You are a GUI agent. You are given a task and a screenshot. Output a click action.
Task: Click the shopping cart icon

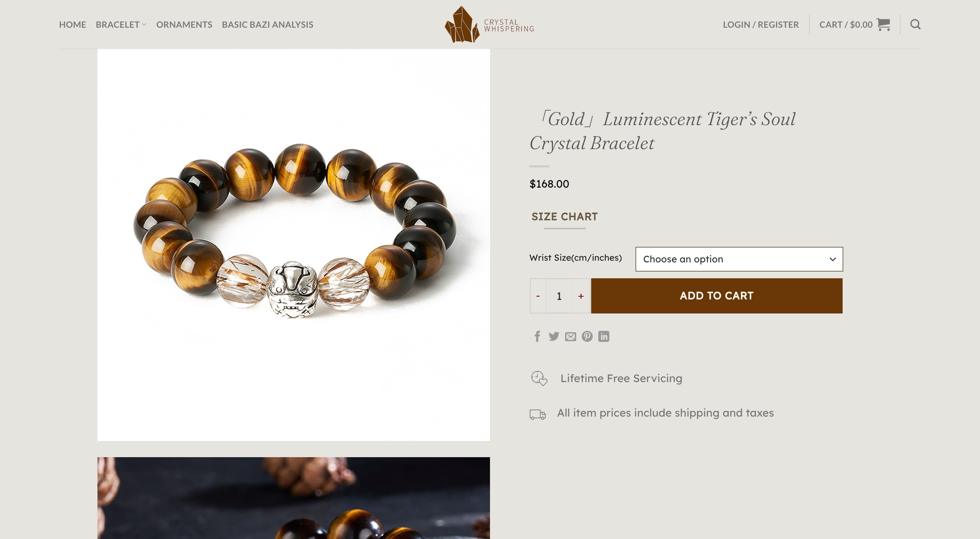click(x=883, y=24)
